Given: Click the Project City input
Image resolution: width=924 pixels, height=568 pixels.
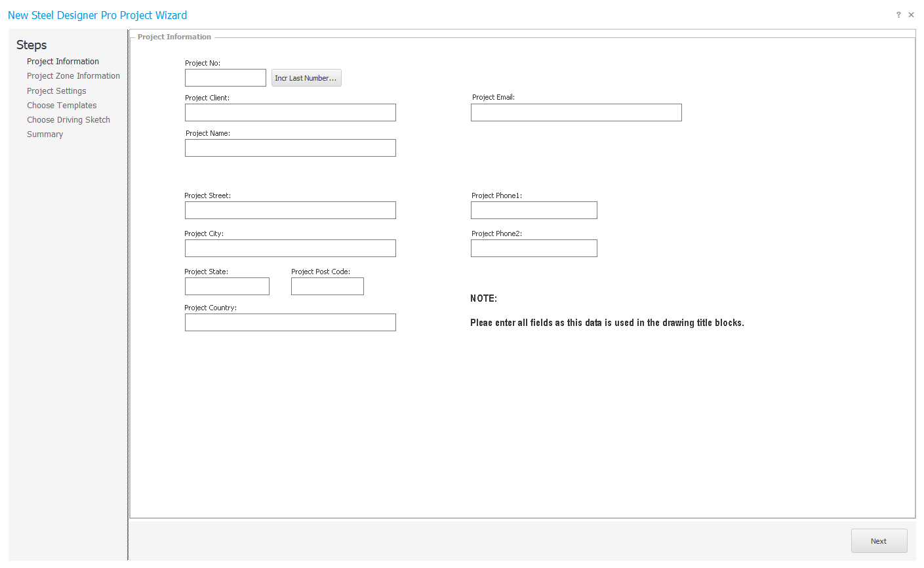Looking at the screenshot, I should [x=291, y=248].
